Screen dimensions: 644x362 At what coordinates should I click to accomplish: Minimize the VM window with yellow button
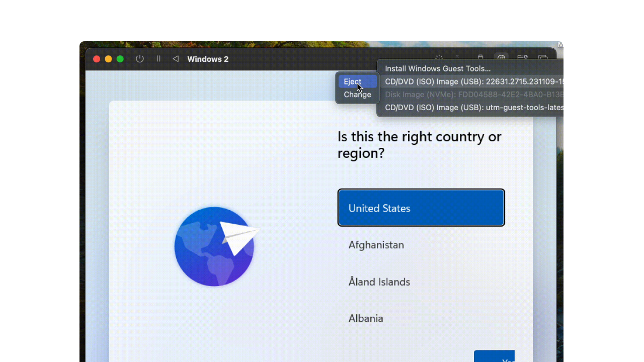point(108,59)
